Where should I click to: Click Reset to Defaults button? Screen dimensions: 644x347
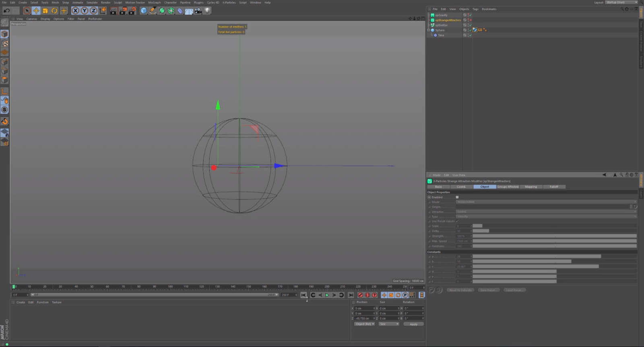pyautogui.click(x=460, y=290)
